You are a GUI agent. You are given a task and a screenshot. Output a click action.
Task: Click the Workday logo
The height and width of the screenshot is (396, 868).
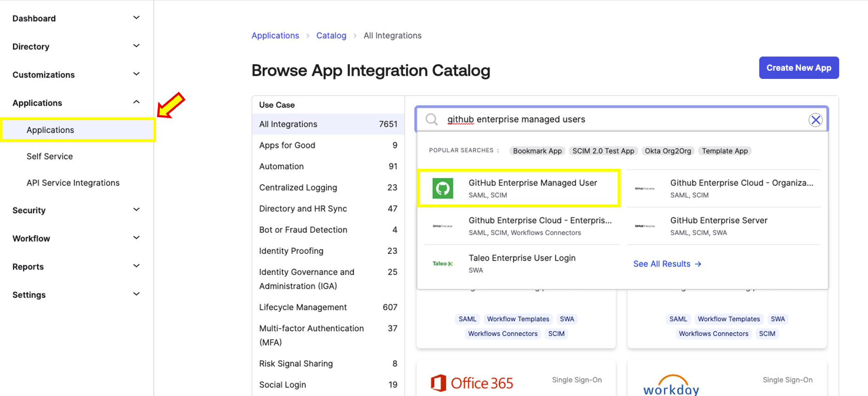[671, 385]
